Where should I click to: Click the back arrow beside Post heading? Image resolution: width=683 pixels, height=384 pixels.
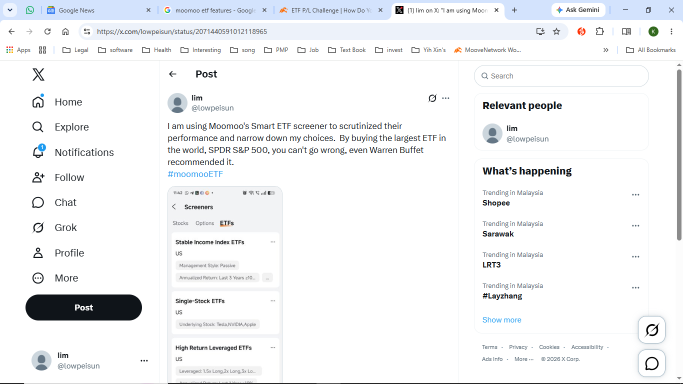(172, 74)
